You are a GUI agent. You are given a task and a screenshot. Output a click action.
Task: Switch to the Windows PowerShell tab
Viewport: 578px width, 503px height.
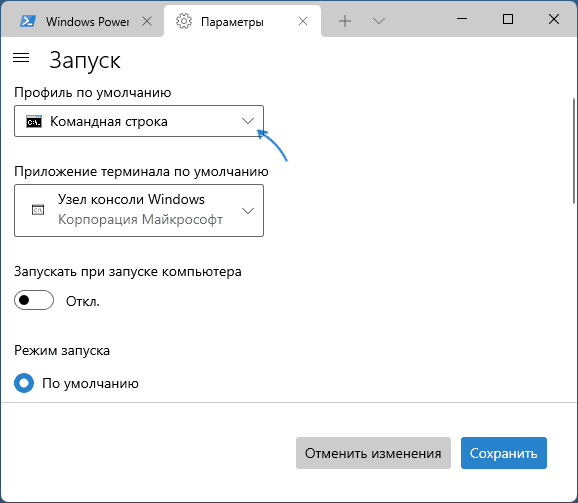(x=83, y=21)
